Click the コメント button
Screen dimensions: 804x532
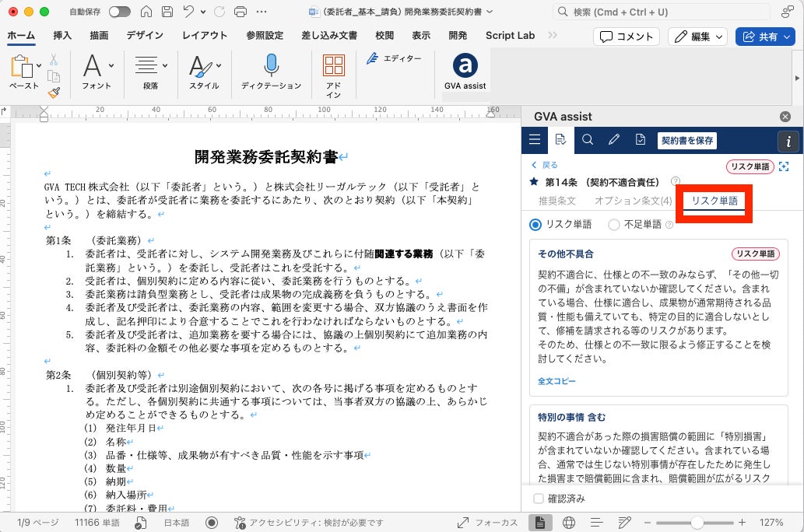click(627, 37)
